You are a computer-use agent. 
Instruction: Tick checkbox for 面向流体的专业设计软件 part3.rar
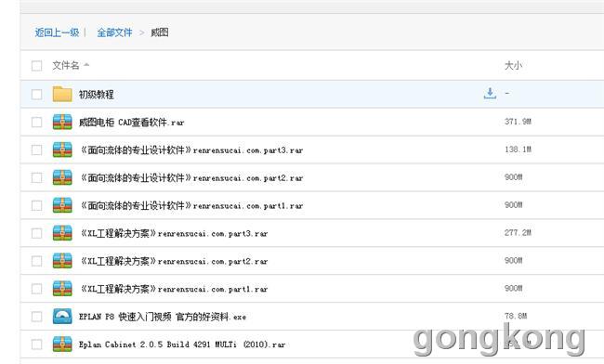pos(36,149)
